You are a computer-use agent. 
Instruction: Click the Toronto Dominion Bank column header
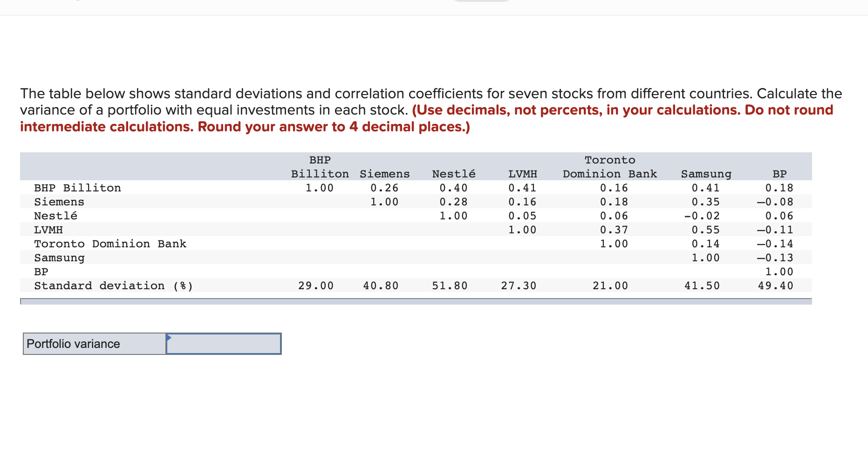(610, 167)
